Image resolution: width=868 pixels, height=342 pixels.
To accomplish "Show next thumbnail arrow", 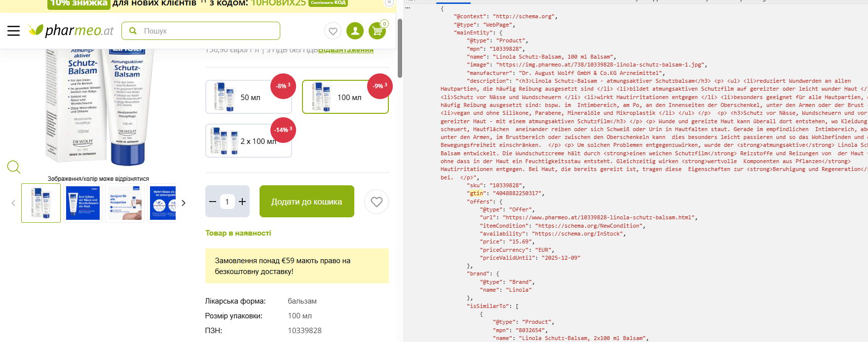I will 184,203.
